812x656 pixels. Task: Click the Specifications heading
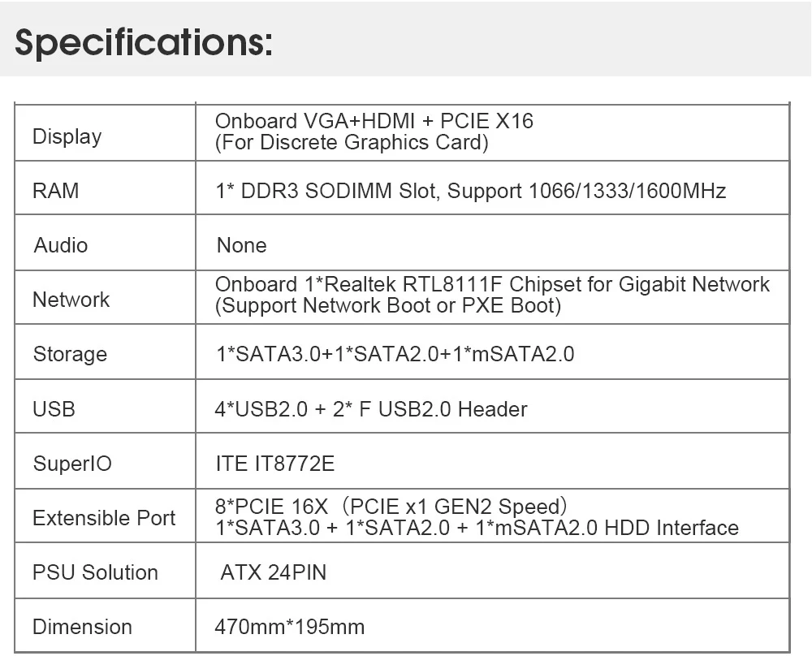pos(143,43)
